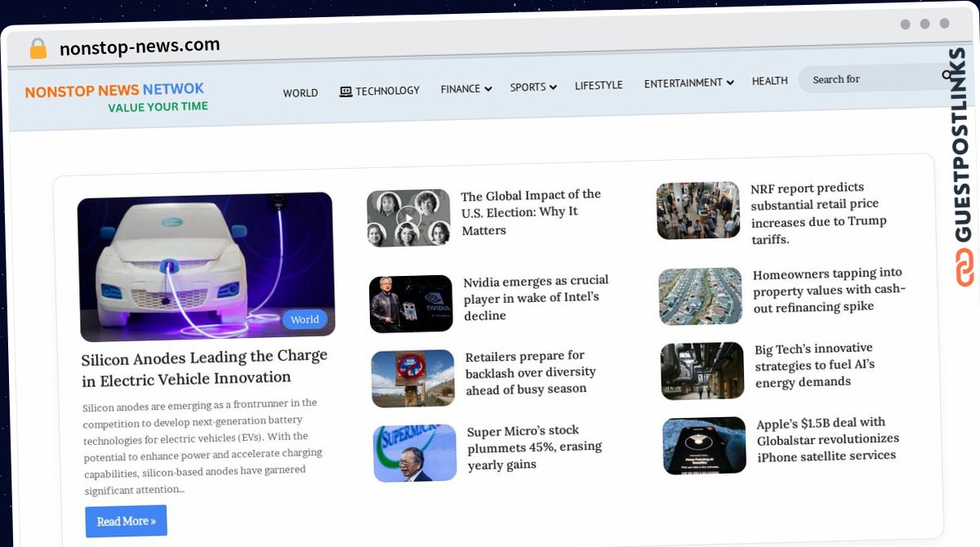Open the Silicon Anodes article headline
The height and width of the screenshot is (547, 980).
tap(204, 367)
